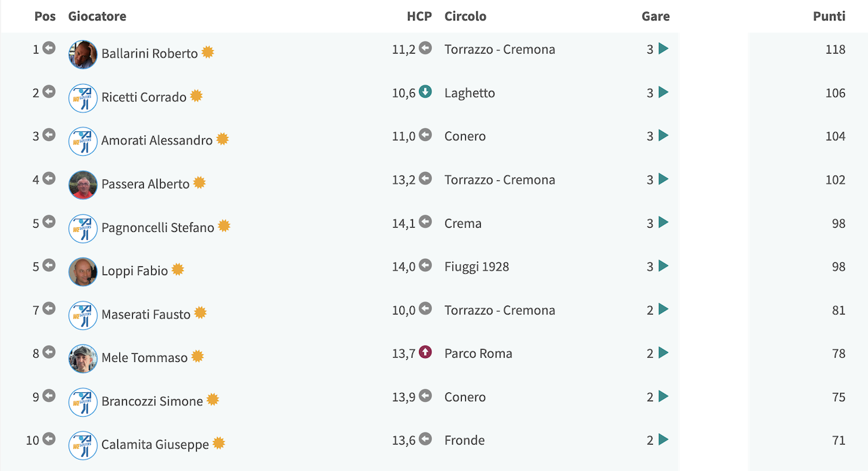
Task: Click position arrow icon next to rank 10
Action: click(x=49, y=439)
